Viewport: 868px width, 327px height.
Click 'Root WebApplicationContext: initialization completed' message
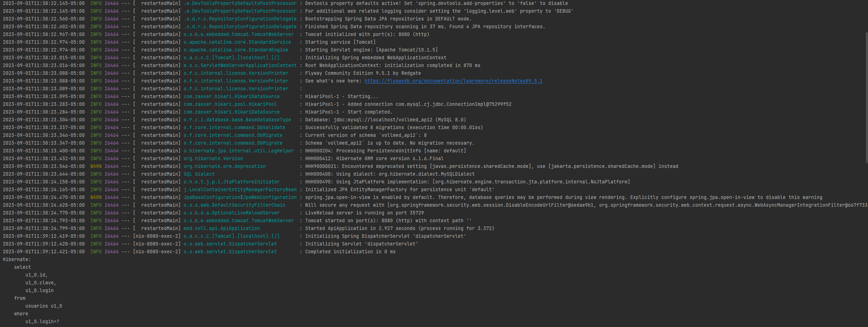392,66
